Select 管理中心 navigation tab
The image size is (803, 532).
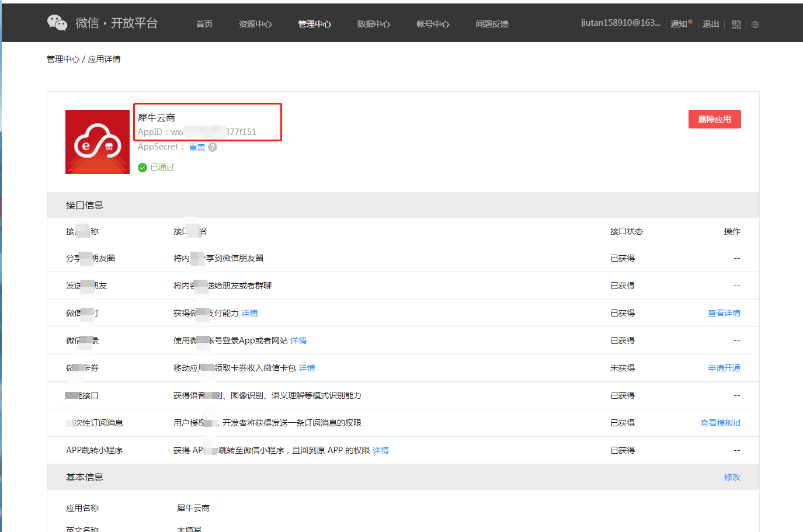(314, 24)
